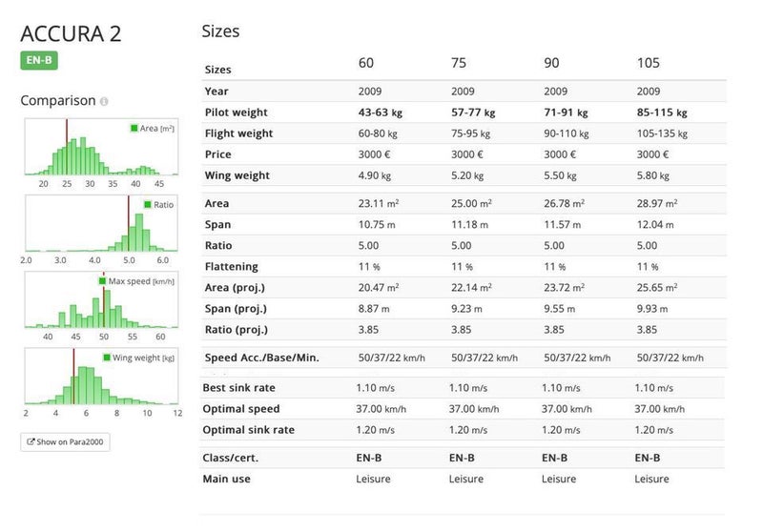This screenshot has width=763, height=532.
Task: Select the size 60 column header
Action: (x=366, y=63)
